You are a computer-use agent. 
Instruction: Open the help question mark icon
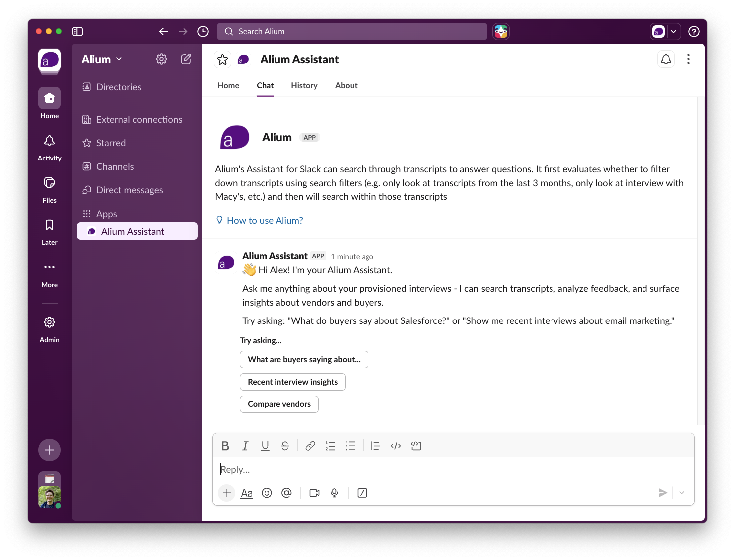click(694, 31)
